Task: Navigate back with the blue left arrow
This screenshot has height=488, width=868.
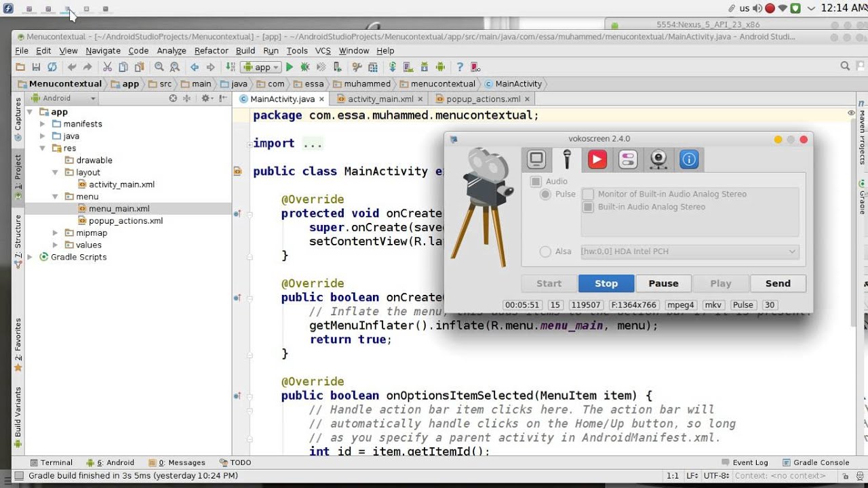Action: (x=195, y=67)
